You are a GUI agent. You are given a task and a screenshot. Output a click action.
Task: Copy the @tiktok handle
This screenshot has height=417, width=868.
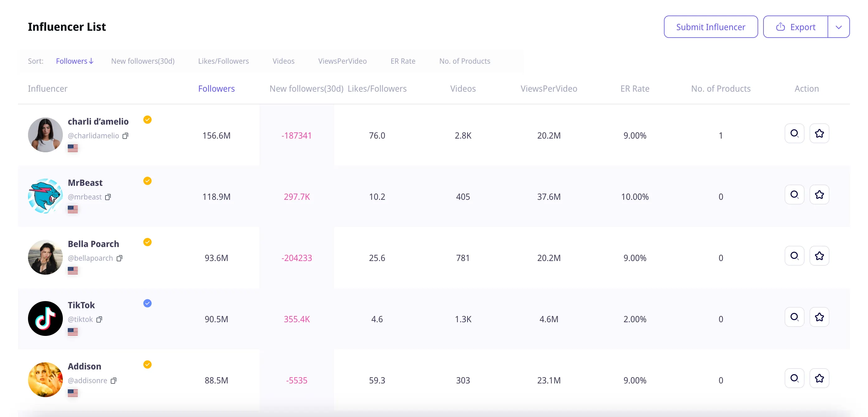click(x=99, y=320)
